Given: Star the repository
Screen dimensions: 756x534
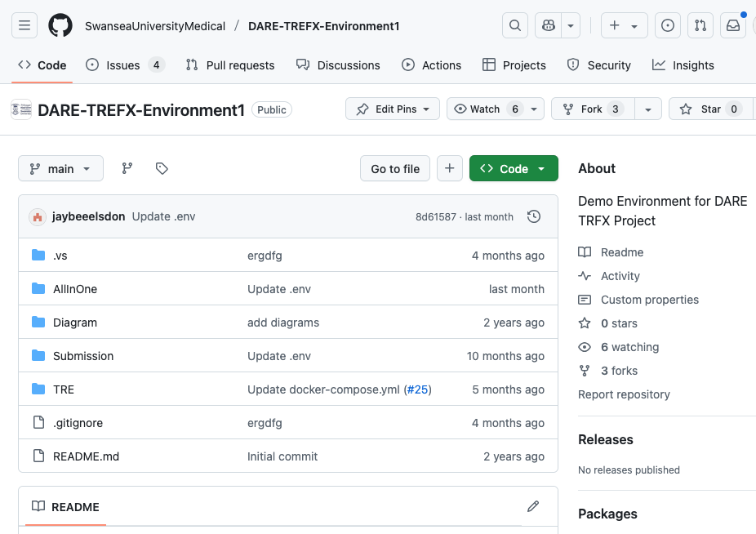Looking at the screenshot, I should (x=710, y=109).
